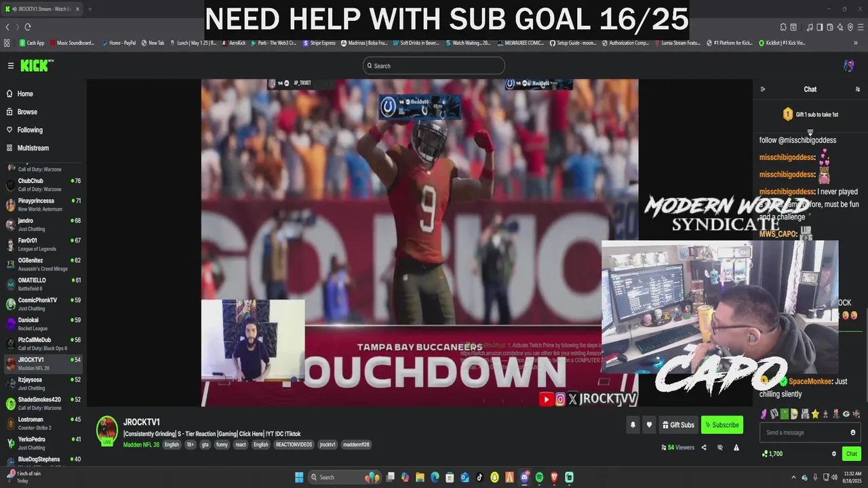
Task: Click the hide channel crossed-eye icon
Action: [720, 447]
